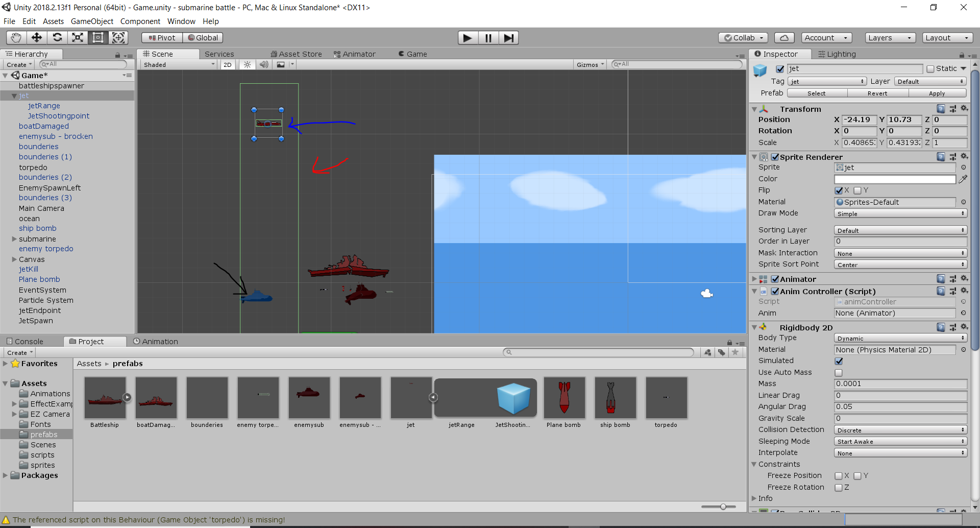Screen dimensions: 980x528
Task: Open Layout dropdown
Action: point(947,38)
